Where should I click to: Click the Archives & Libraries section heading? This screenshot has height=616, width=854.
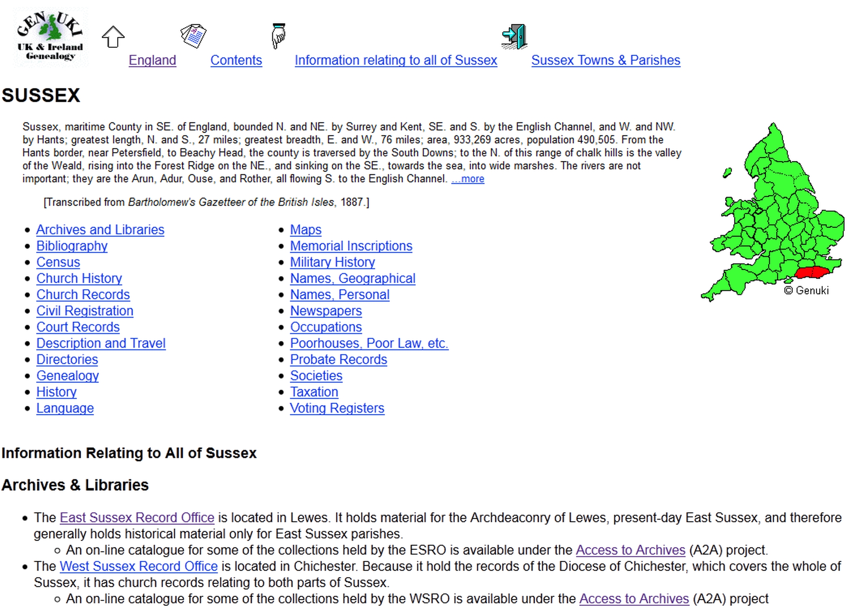click(75, 485)
